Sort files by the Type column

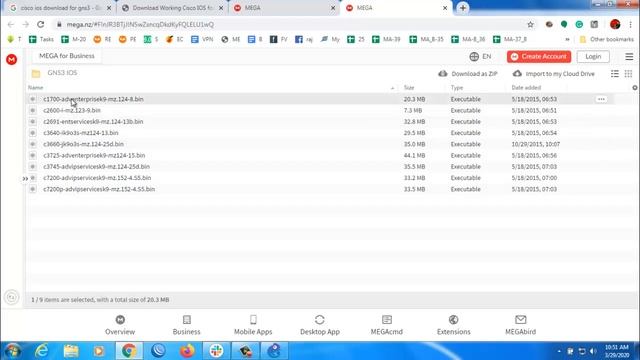pos(457,88)
